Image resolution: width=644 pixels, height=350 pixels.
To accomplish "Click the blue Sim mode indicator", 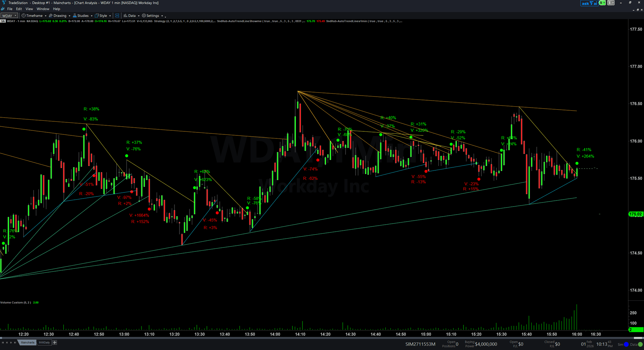I will click(x=626, y=344).
